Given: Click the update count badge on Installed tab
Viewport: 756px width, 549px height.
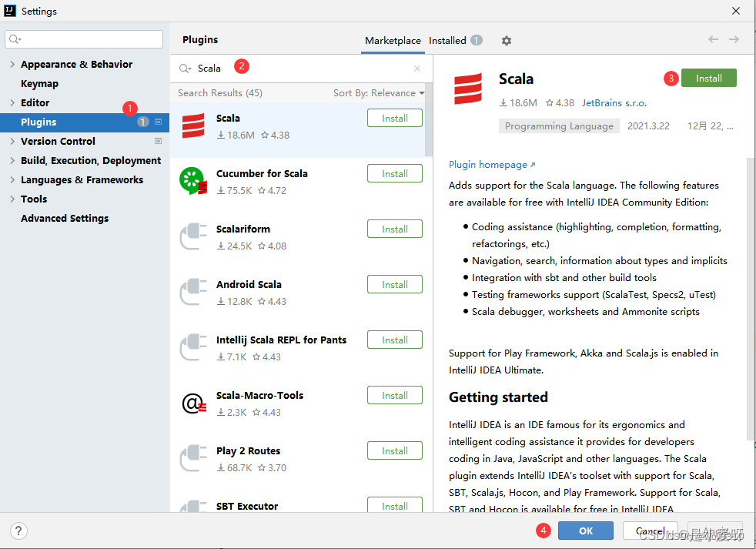Looking at the screenshot, I should 477,40.
